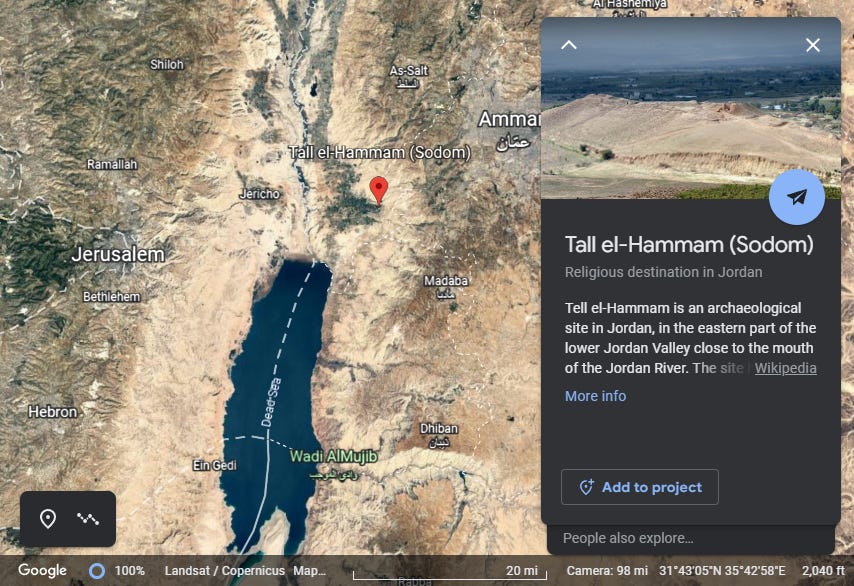Viewport: 854px width, 586px height.
Task: Click the Landsat / Copernicus attribution
Action: pos(224,571)
